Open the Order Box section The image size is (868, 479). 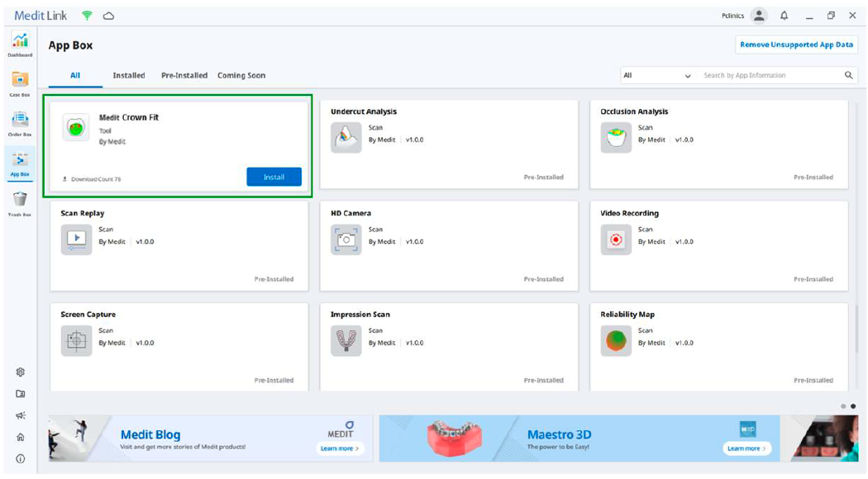(x=20, y=124)
